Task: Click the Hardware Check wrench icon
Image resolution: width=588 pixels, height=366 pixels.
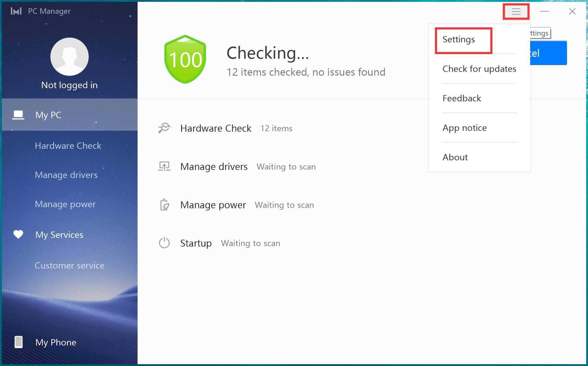Action: tap(164, 128)
